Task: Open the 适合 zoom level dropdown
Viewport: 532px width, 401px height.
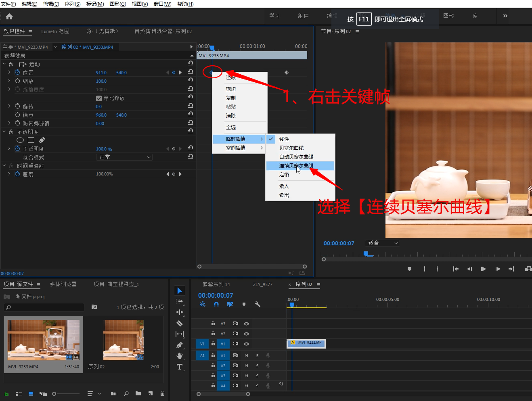Action: (382, 243)
